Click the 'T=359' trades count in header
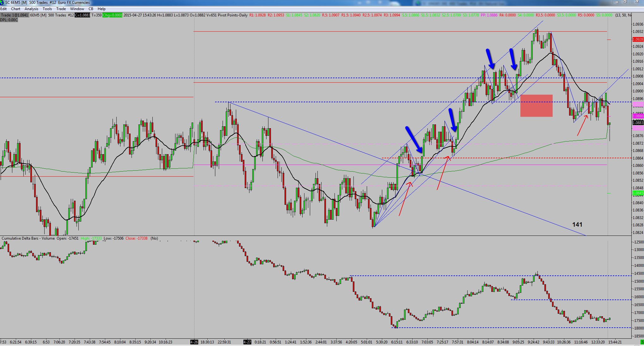This screenshot has height=346, width=644. click(97, 15)
